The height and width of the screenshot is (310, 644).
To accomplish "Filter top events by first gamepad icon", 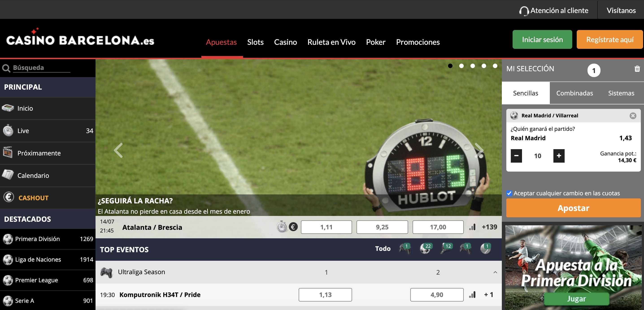I will [405, 249].
